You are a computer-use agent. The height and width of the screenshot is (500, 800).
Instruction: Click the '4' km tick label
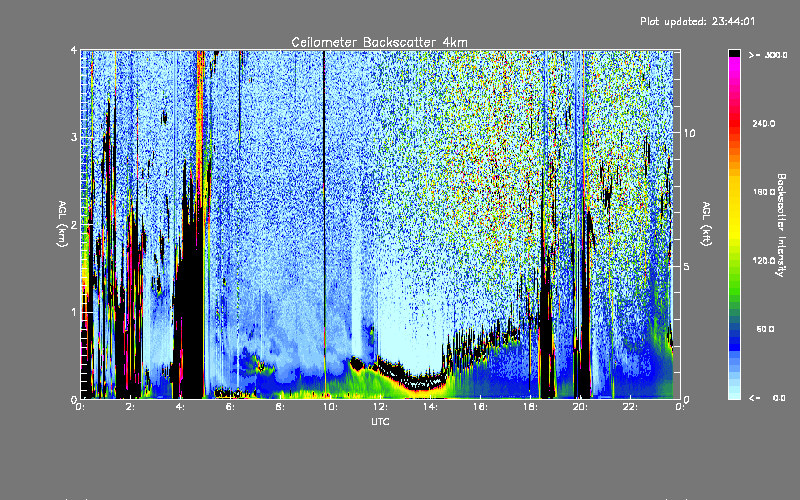point(74,51)
